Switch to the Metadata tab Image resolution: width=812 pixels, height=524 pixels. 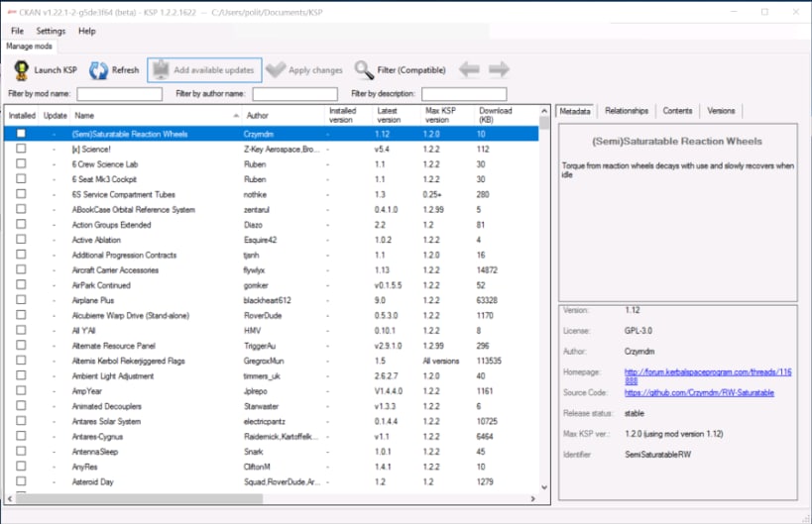[x=575, y=111]
